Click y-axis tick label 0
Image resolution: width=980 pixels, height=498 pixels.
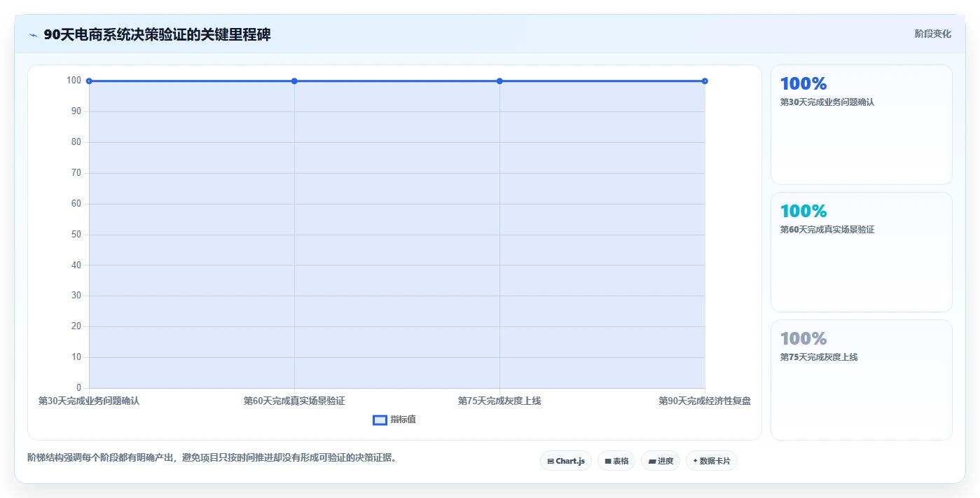coord(79,388)
